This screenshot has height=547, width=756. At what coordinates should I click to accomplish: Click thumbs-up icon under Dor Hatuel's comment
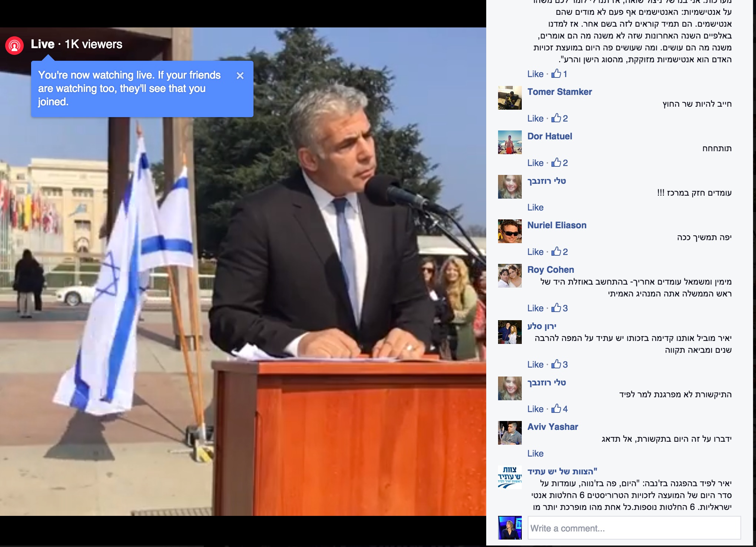coord(556,163)
